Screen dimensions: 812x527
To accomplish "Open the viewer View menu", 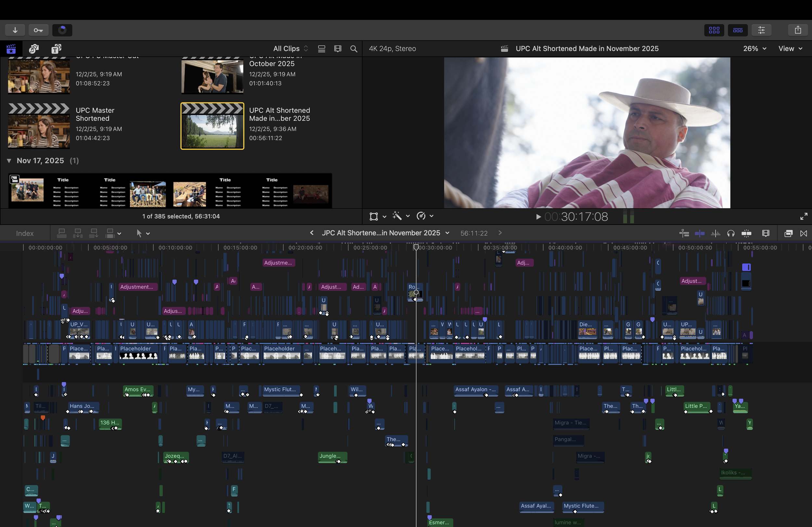I will pos(790,49).
